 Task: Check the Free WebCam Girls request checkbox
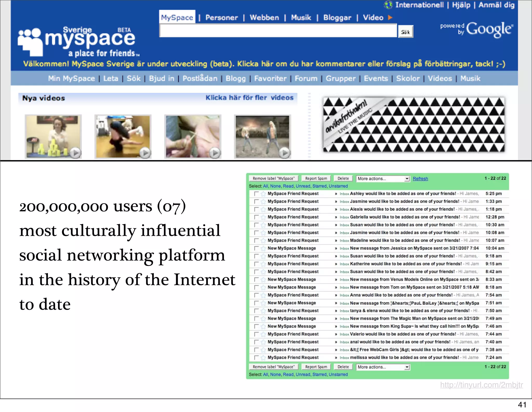pos(256,350)
